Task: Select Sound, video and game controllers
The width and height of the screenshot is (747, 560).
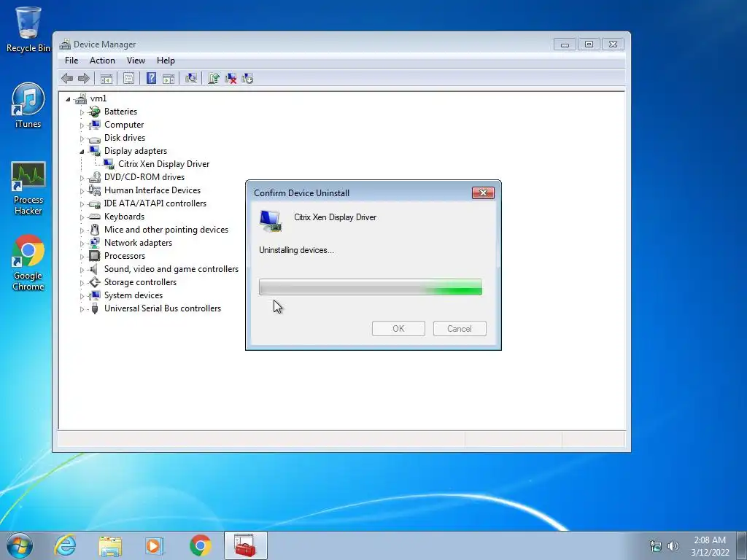Action: pos(171,269)
